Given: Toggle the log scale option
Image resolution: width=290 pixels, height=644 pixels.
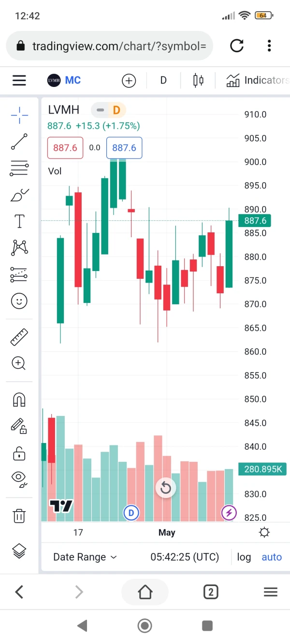Looking at the screenshot, I should (x=244, y=557).
